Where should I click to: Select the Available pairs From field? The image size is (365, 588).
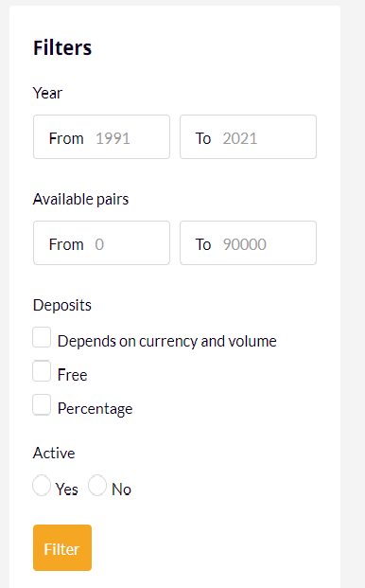pyautogui.click(x=101, y=243)
